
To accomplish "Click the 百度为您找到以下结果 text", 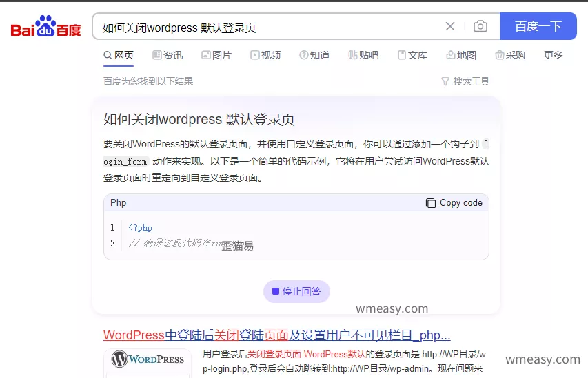I will coord(148,81).
